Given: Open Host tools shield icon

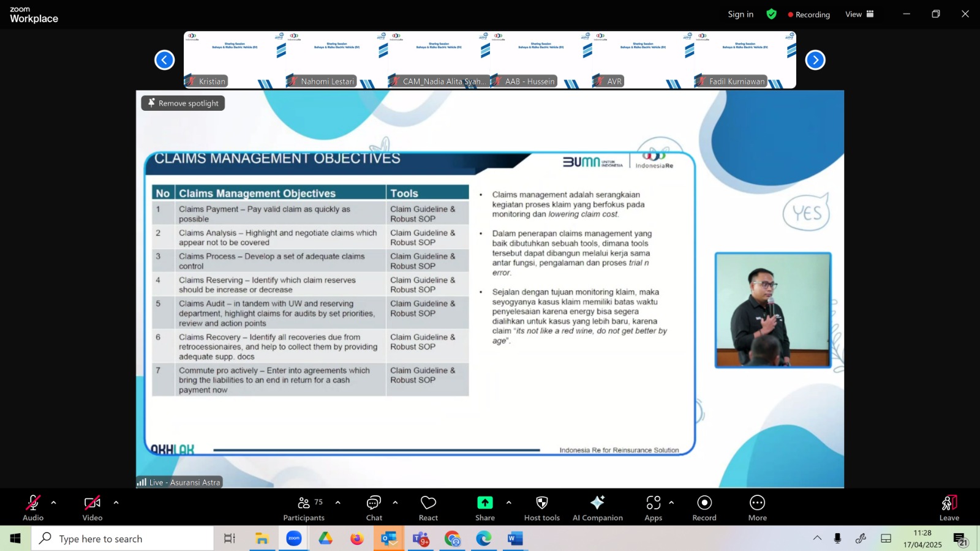Looking at the screenshot, I should [542, 503].
